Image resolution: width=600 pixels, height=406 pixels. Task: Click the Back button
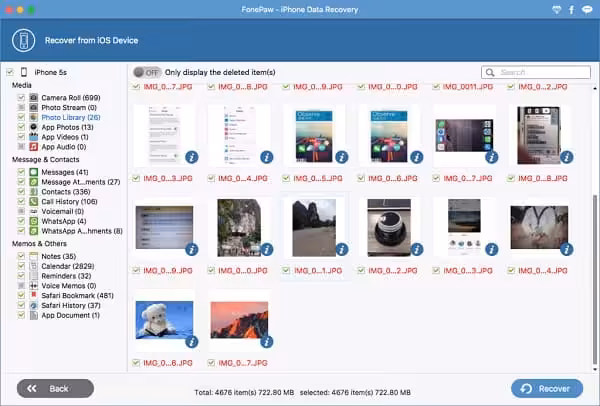(55, 388)
